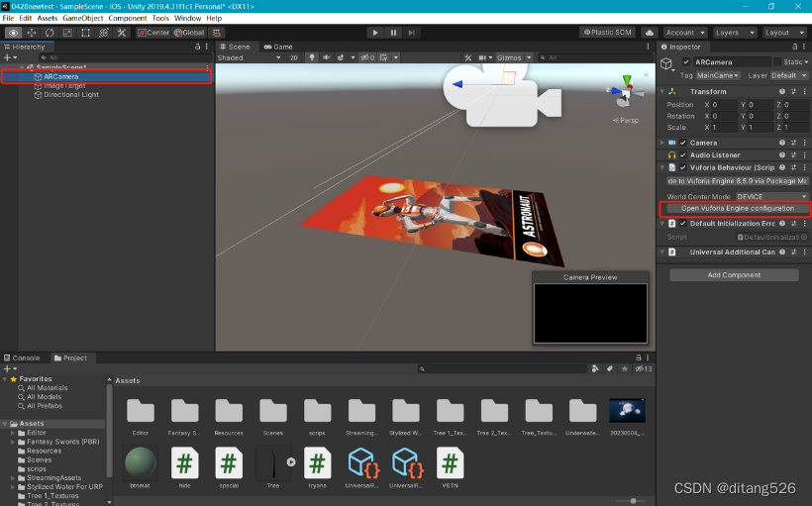
Task: Toggle scene effects icon in Scene toolbar
Action: pos(341,57)
